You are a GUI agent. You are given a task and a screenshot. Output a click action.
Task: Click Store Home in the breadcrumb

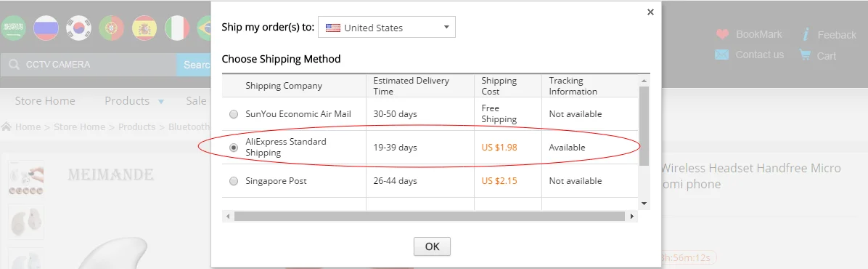79,127
